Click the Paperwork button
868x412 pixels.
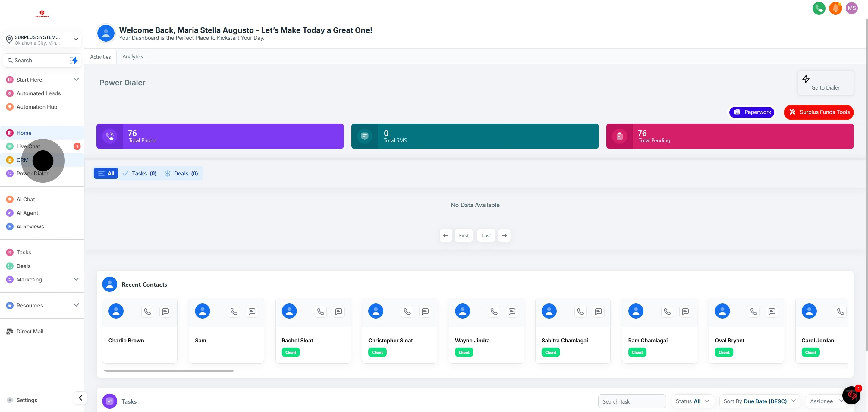click(752, 112)
